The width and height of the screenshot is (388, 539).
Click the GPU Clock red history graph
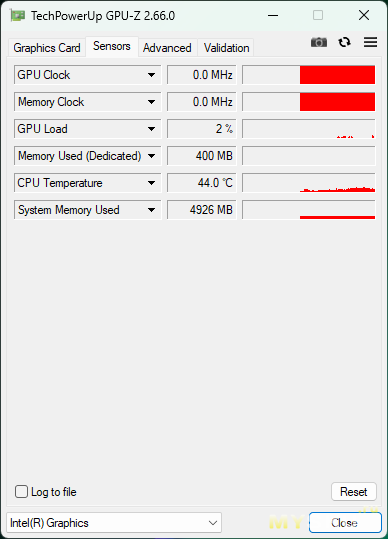309,75
